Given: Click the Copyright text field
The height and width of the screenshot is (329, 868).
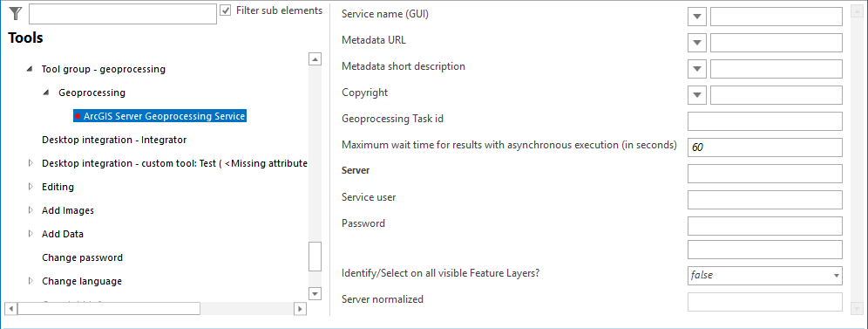Looking at the screenshot, I should [776, 95].
